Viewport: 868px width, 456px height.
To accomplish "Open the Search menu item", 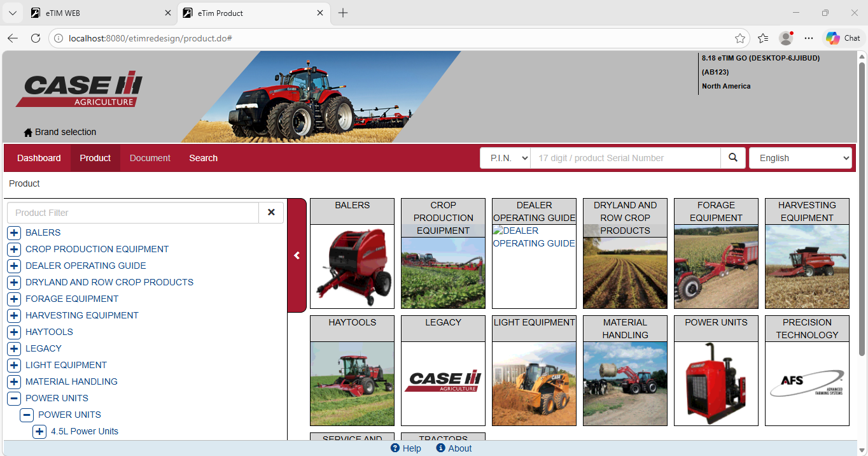I will (x=204, y=158).
